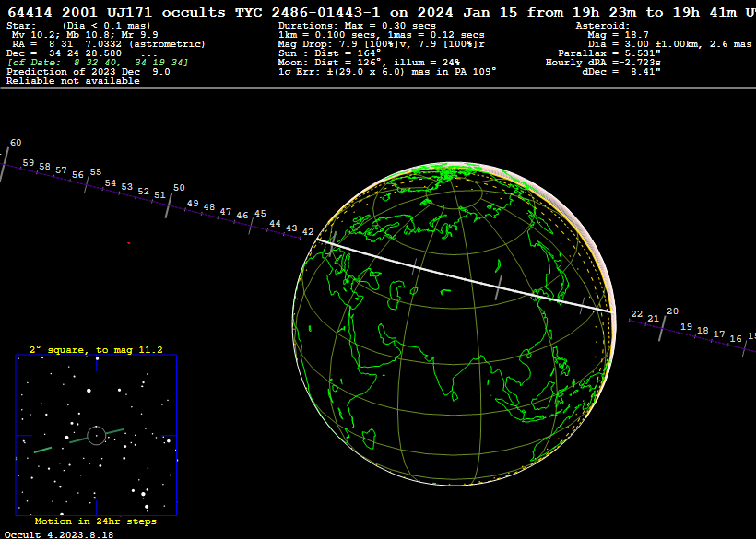756x539 pixels.
Task: Click the 'Dec = 34 24 28.580' value
Action: coord(65,53)
